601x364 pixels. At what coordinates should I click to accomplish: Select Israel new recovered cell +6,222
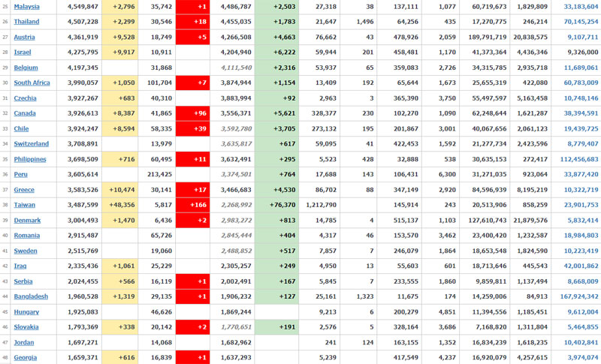pyautogui.click(x=276, y=52)
